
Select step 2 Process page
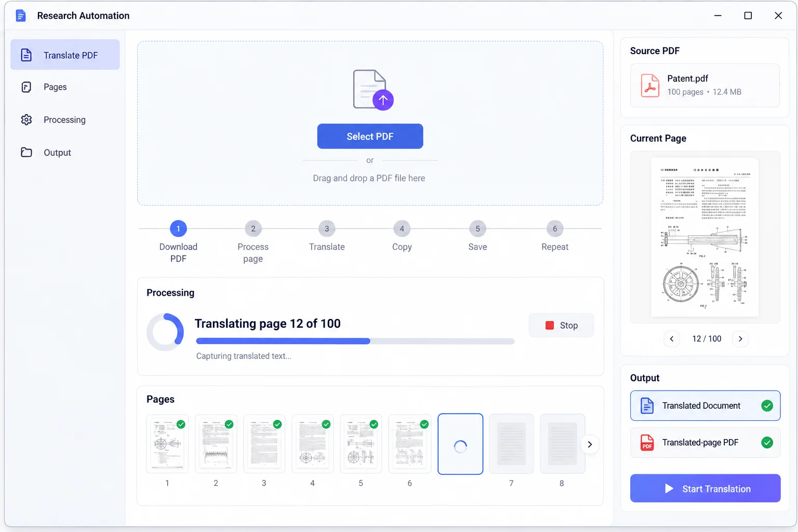click(253, 241)
